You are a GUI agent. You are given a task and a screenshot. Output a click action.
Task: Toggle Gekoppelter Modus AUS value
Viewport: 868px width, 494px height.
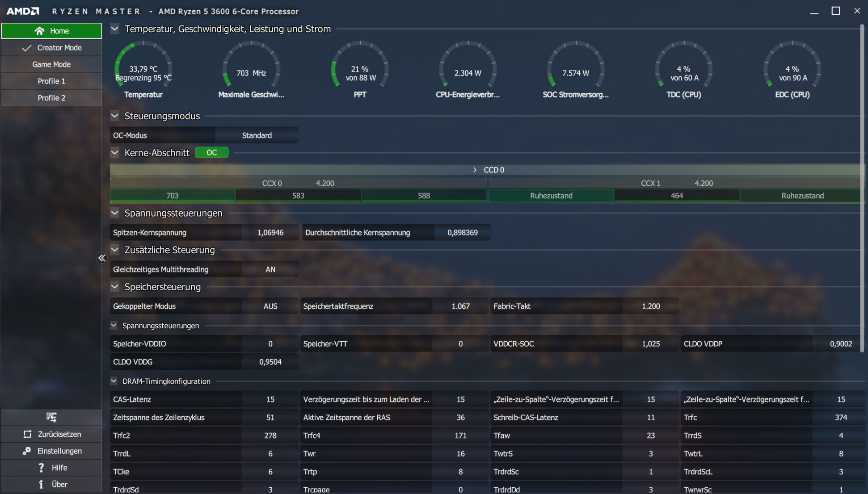click(270, 306)
